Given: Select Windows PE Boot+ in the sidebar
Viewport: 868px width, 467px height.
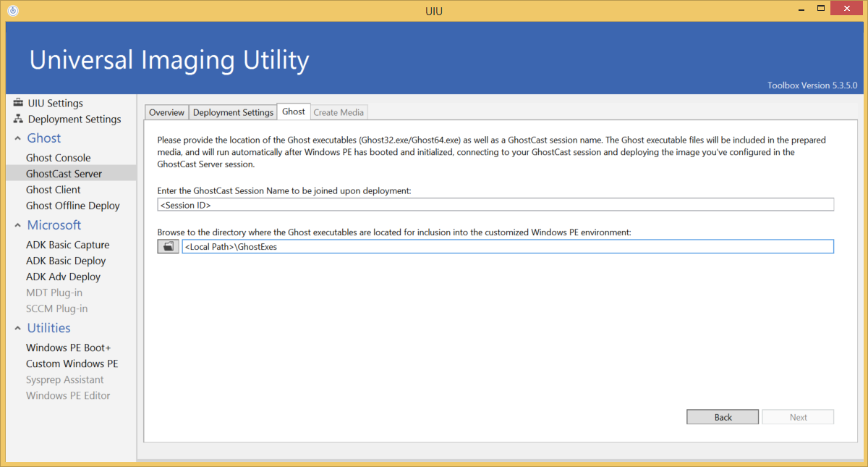Looking at the screenshot, I should pyautogui.click(x=69, y=348).
